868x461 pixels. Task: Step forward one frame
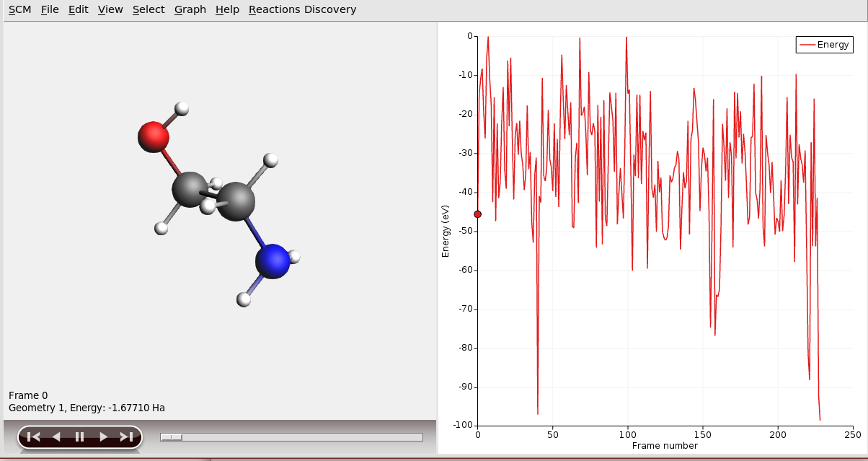tap(103, 436)
